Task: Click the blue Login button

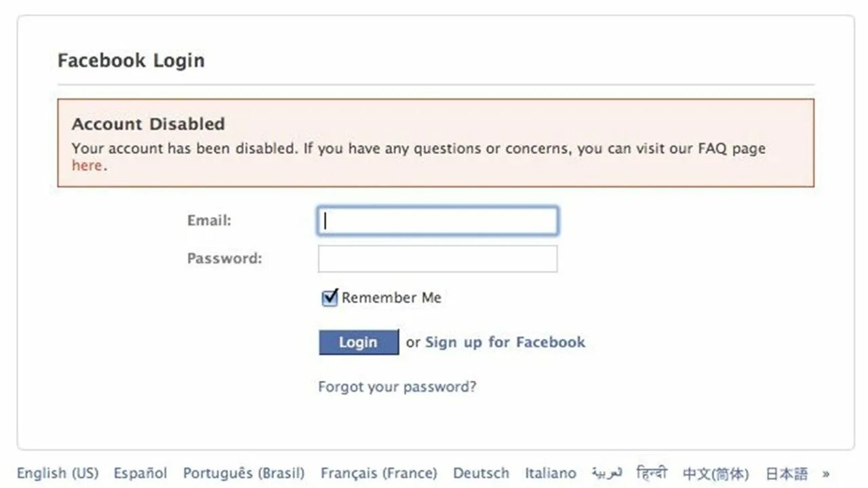Action: (359, 342)
